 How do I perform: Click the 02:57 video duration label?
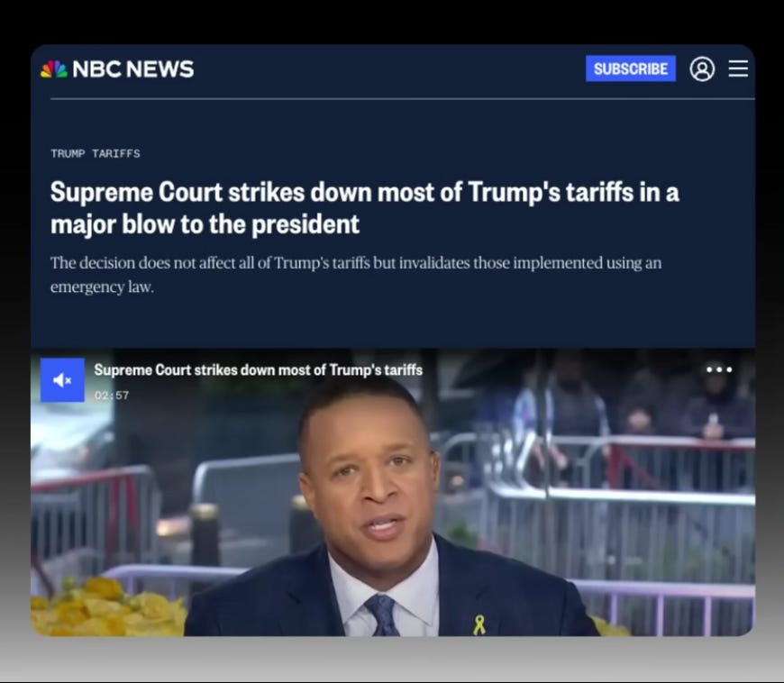click(112, 396)
